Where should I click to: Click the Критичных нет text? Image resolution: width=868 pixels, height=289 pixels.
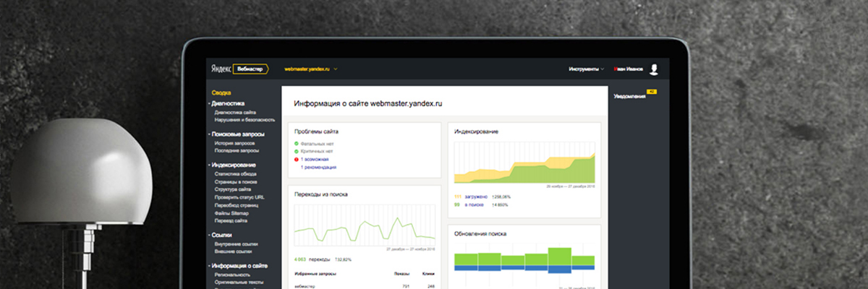[x=317, y=152]
